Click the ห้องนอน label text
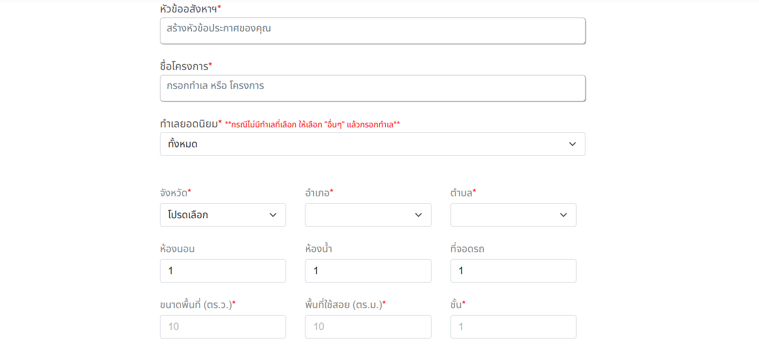The image size is (759, 361). click(x=177, y=249)
